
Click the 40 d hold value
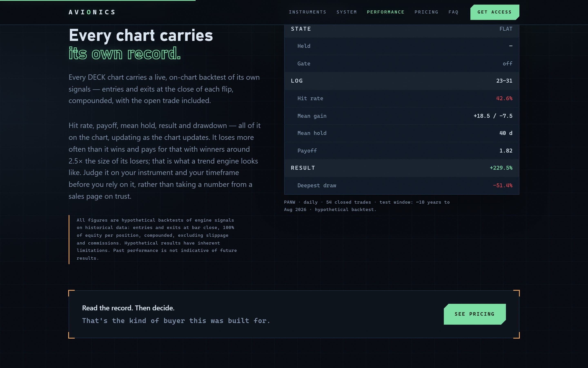pos(506,133)
